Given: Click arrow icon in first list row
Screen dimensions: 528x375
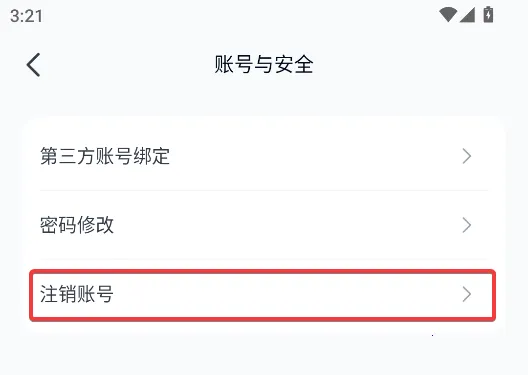Looking at the screenshot, I should point(467,156).
